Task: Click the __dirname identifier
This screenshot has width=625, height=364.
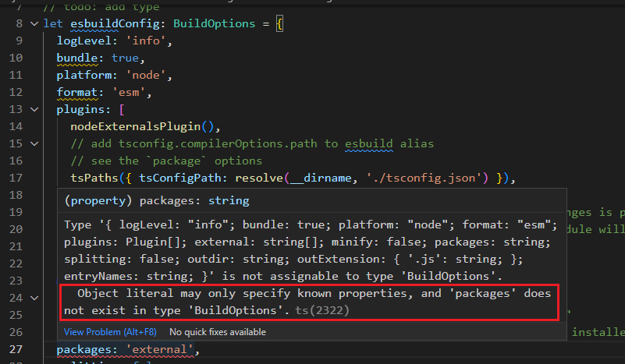Action: [321, 178]
